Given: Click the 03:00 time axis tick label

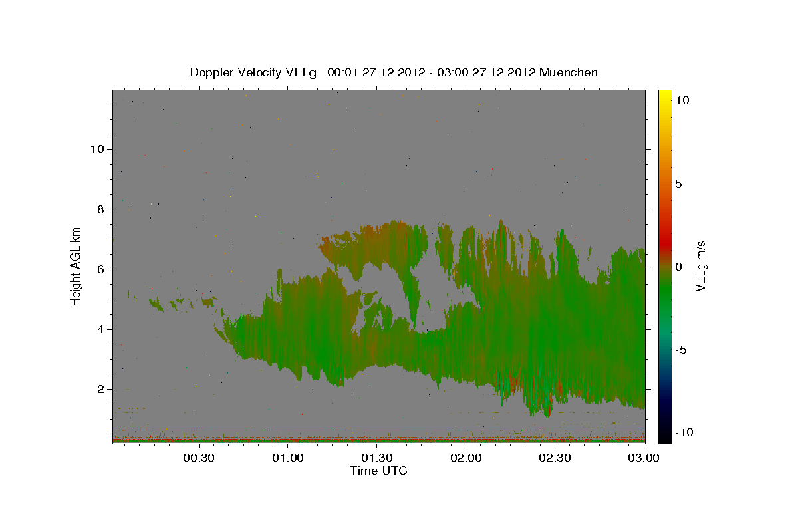Looking at the screenshot, I should (644, 458).
